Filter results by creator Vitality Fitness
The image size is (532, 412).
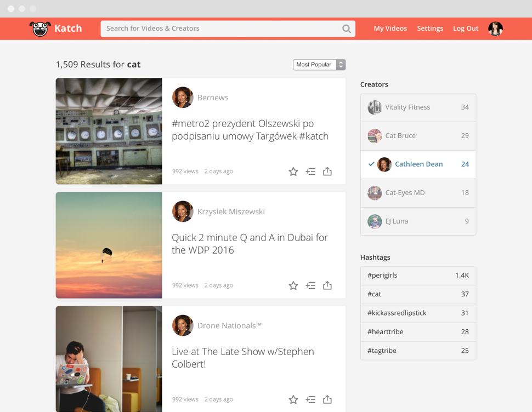pyautogui.click(x=418, y=107)
